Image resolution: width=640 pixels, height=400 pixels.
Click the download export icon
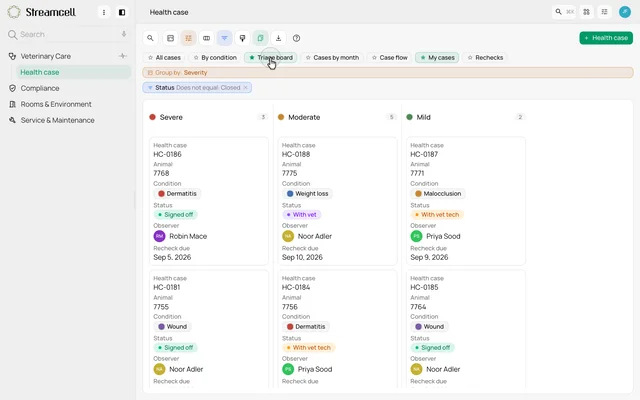click(278, 38)
